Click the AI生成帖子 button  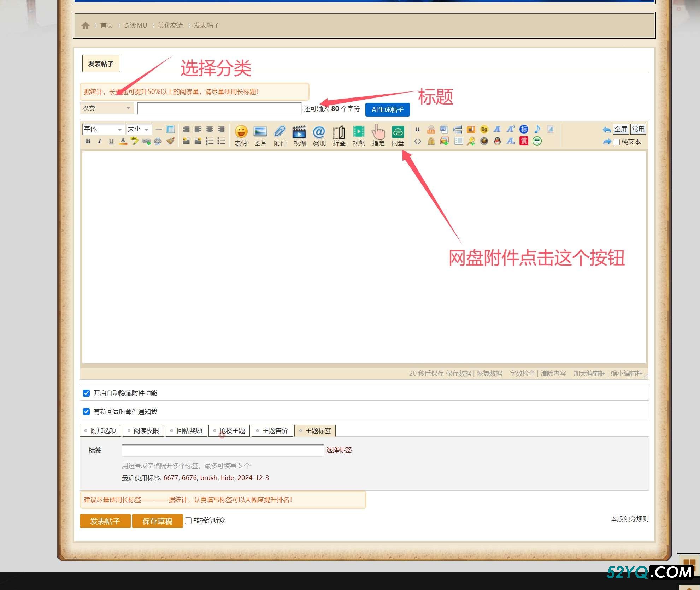coord(387,109)
